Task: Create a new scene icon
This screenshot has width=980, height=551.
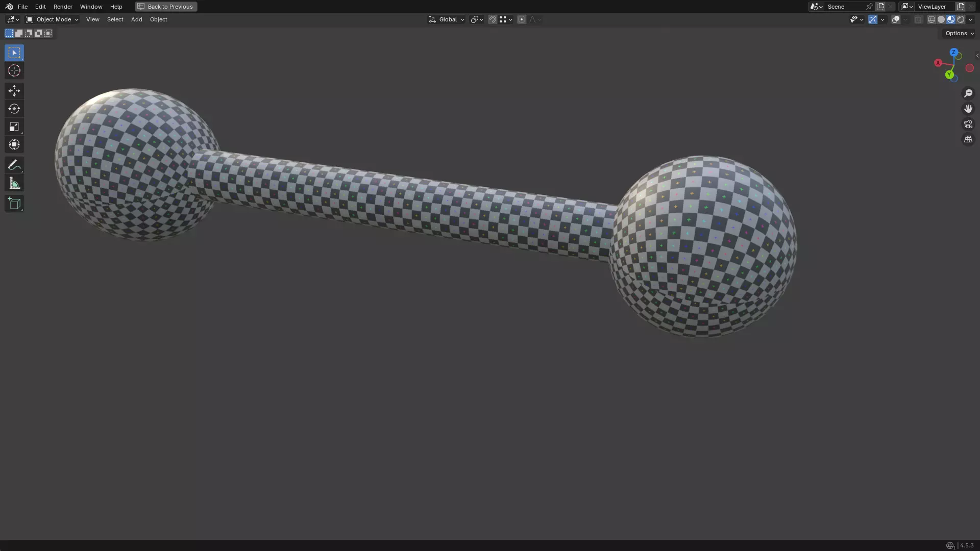Action: pyautogui.click(x=880, y=7)
